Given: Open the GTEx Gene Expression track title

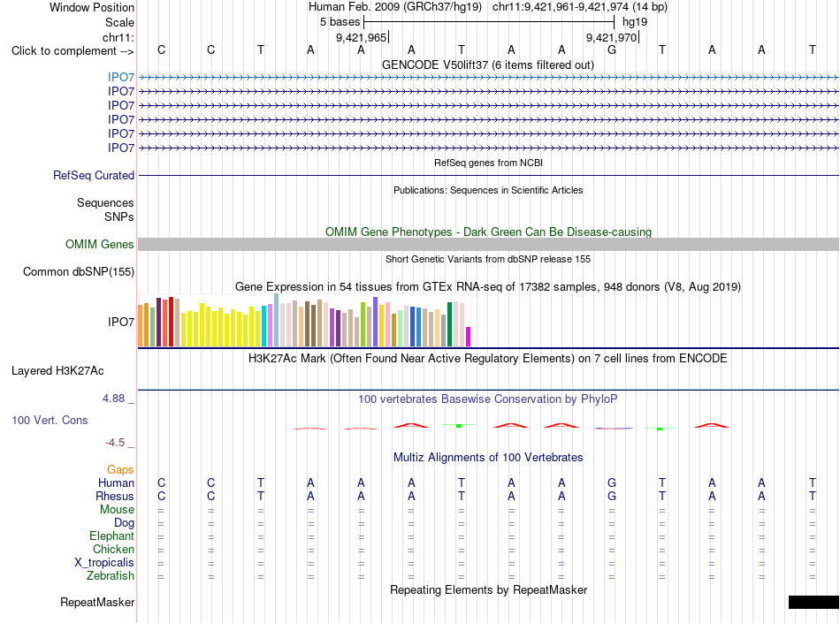Looking at the screenshot, I should point(487,287).
